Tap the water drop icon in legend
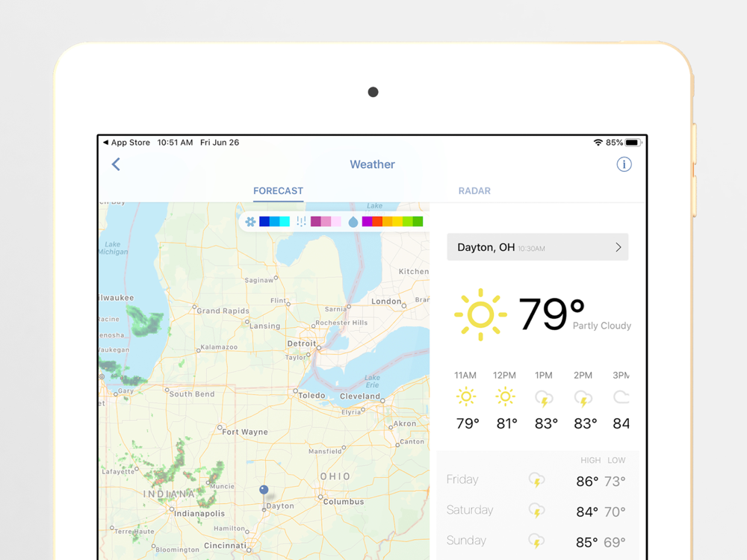The width and height of the screenshot is (747, 560). (x=353, y=222)
